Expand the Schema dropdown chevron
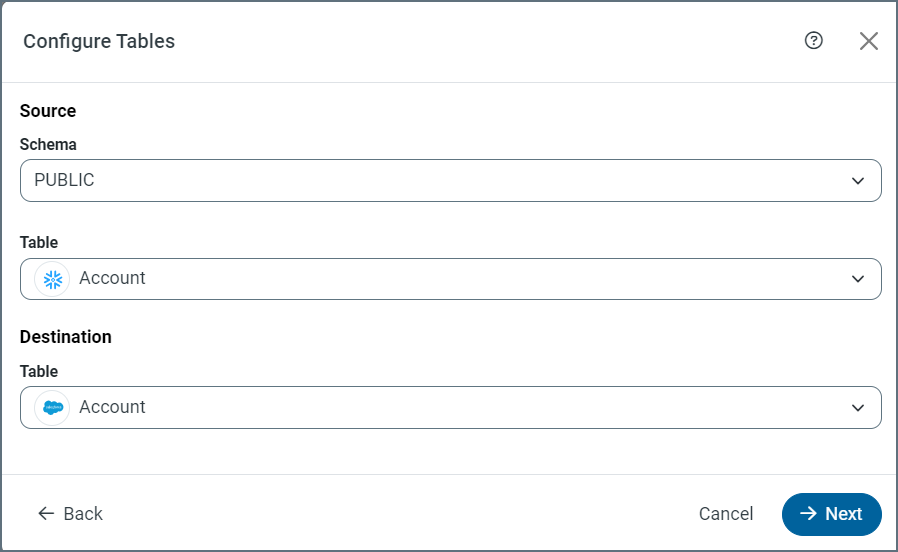898x552 pixels. (x=857, y=181)
